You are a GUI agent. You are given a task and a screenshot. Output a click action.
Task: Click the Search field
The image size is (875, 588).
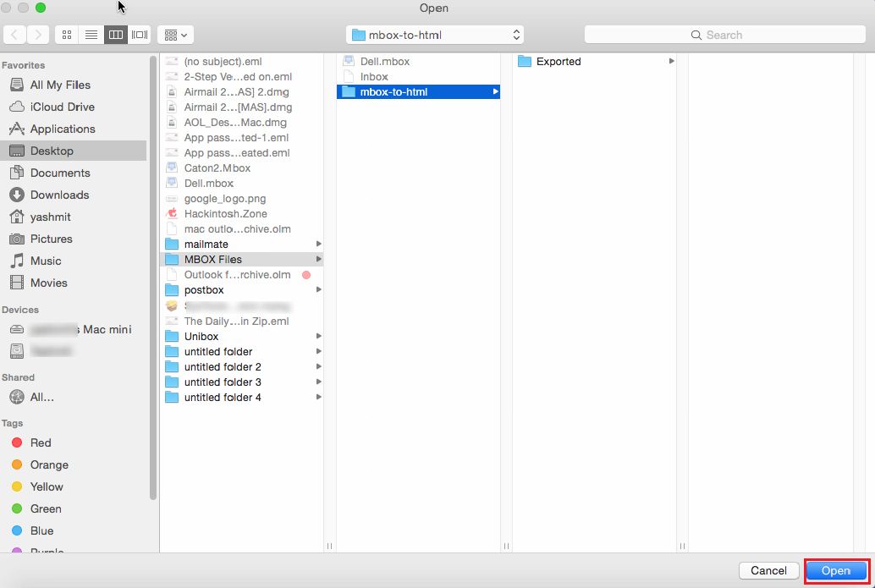click(x=724, y=35)
